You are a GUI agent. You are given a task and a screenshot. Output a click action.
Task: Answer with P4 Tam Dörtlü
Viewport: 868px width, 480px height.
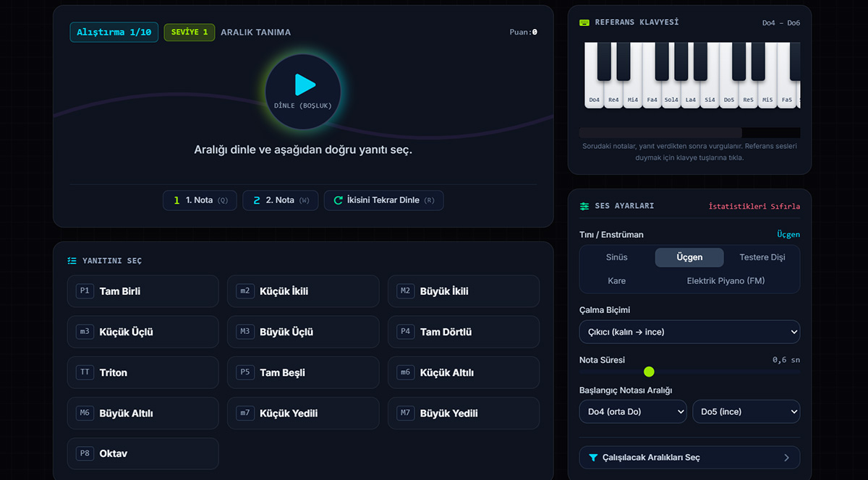[x=464, y=332]
